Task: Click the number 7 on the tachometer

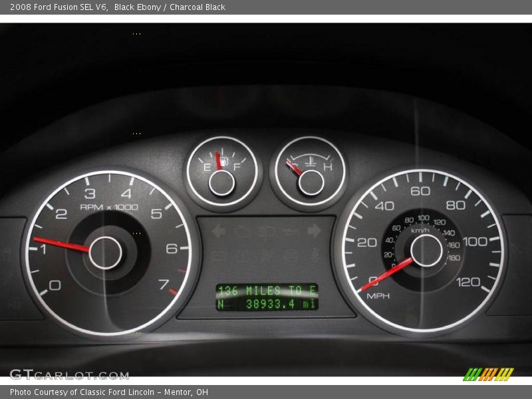Action: point(164,285)
